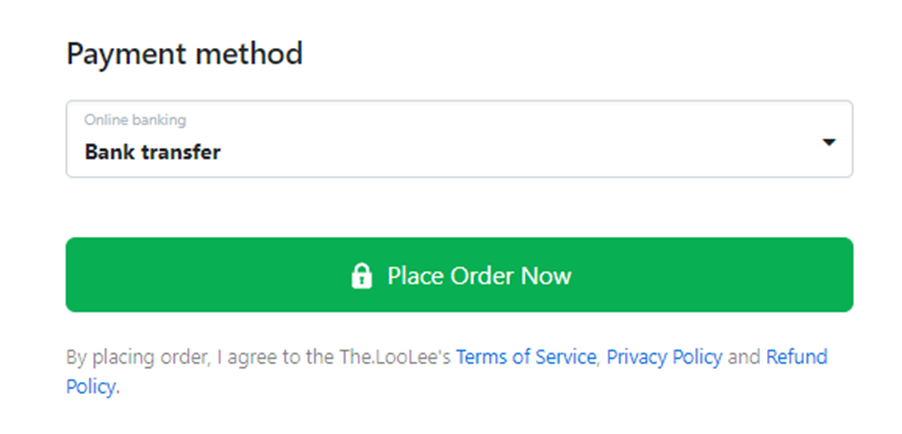The width and height of the screenshot is (902, 434).
Task: Click the lock icon on the order button
Action: (361, 276)
